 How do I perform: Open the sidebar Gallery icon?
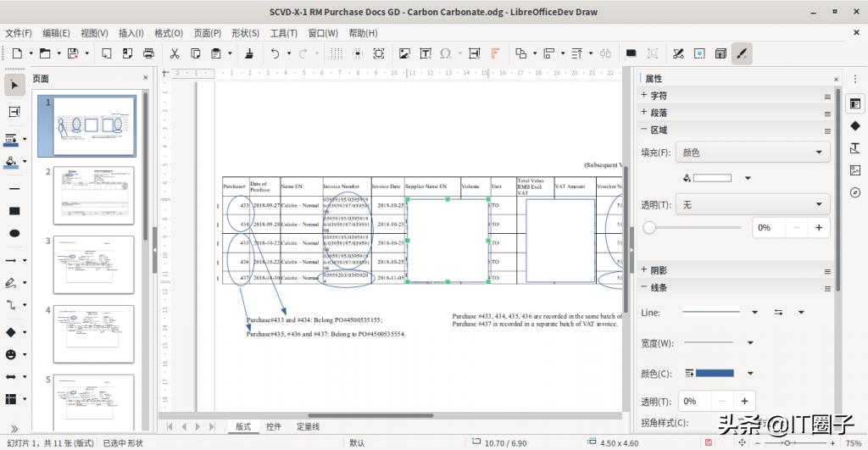[855, 170]
